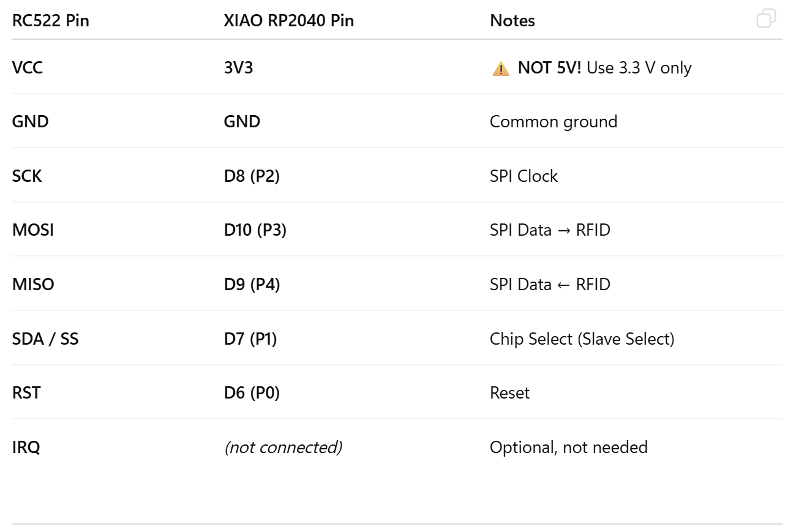
Task: Click the SDA / SS row label
Action: point(45,339)
